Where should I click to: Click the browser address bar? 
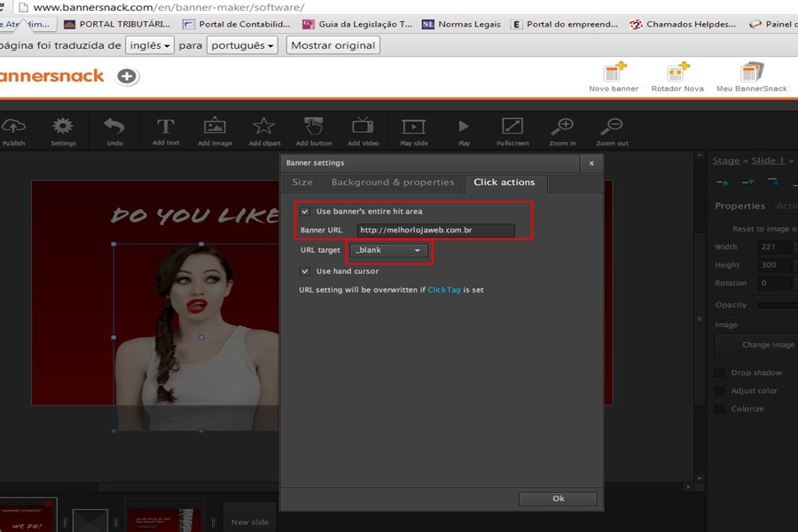coord(407,7)
